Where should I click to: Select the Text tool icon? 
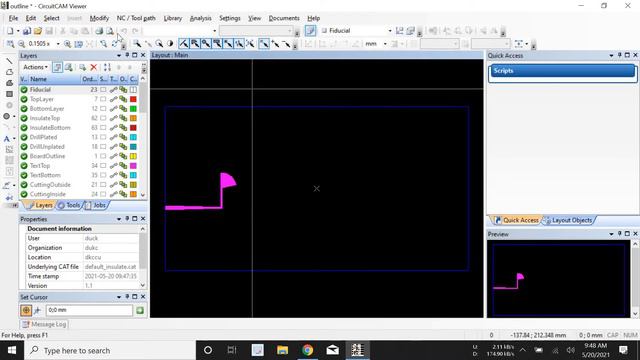click(x=7, y=139)
